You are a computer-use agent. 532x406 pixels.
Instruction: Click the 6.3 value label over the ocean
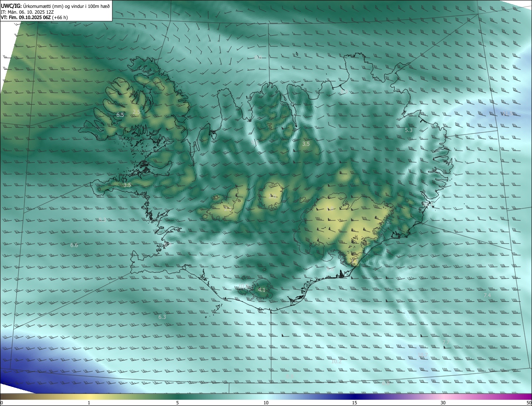162,317
